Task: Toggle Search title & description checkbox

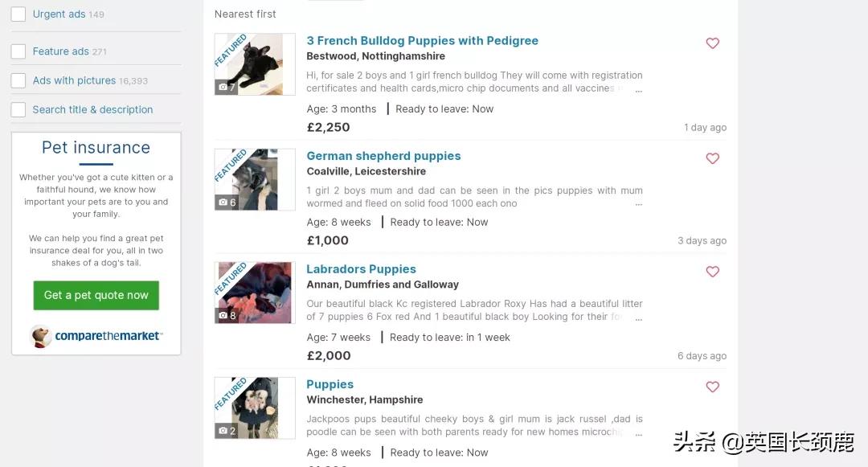Action: (x=18, y=109)
